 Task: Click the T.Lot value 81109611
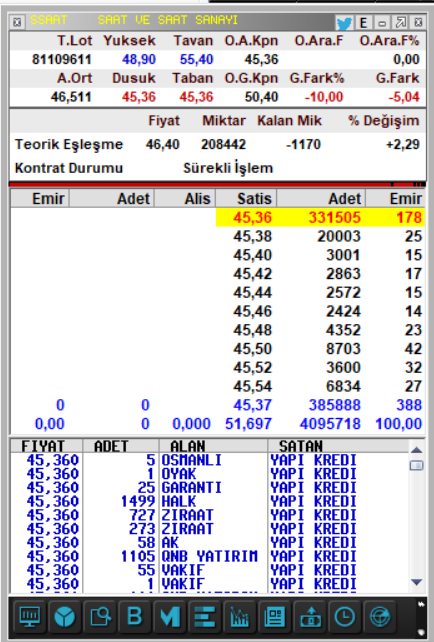(x=61, y=60)
